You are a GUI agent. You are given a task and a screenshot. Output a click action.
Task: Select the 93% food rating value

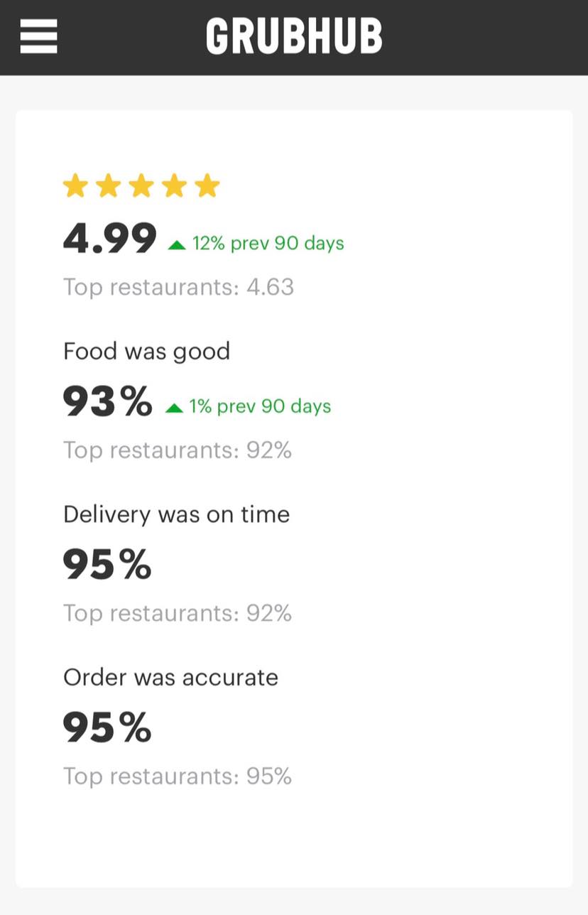point(107,402)
